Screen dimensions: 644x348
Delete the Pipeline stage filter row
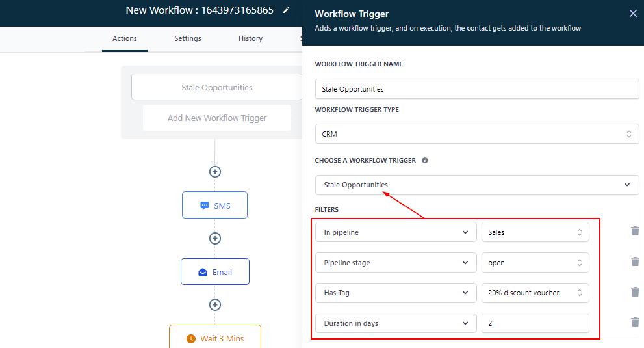tap(635, 261)
